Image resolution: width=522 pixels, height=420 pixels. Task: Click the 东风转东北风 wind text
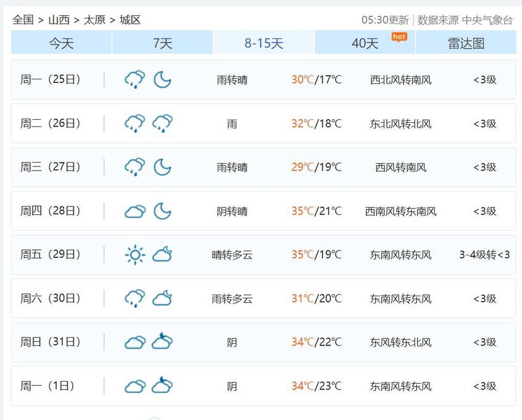[x=401, y=342]
